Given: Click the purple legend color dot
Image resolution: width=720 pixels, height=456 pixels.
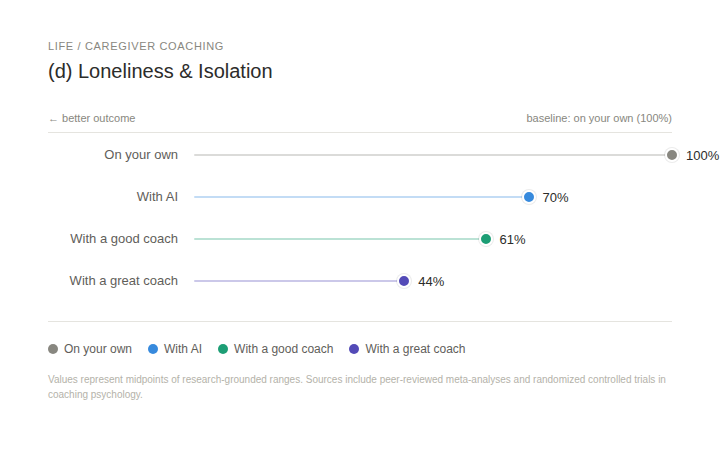Looking at the screenshot, I should pyautogui.click(x=354, y=349).
